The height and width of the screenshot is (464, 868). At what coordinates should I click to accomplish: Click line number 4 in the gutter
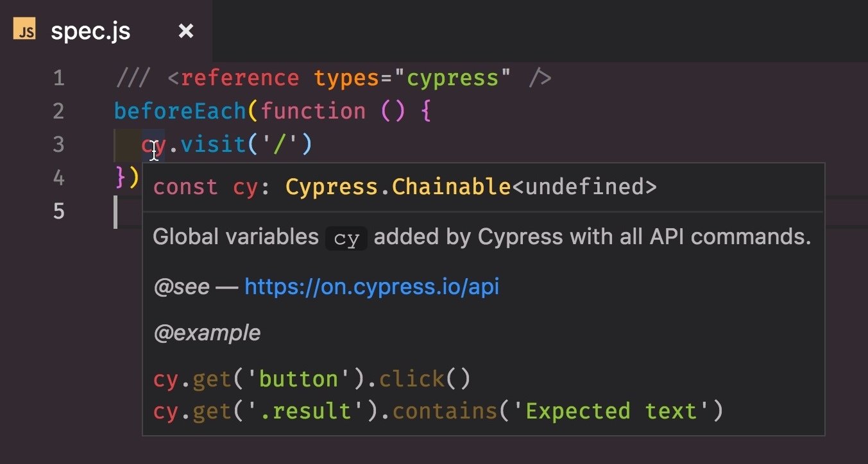(x=58, y=178)
